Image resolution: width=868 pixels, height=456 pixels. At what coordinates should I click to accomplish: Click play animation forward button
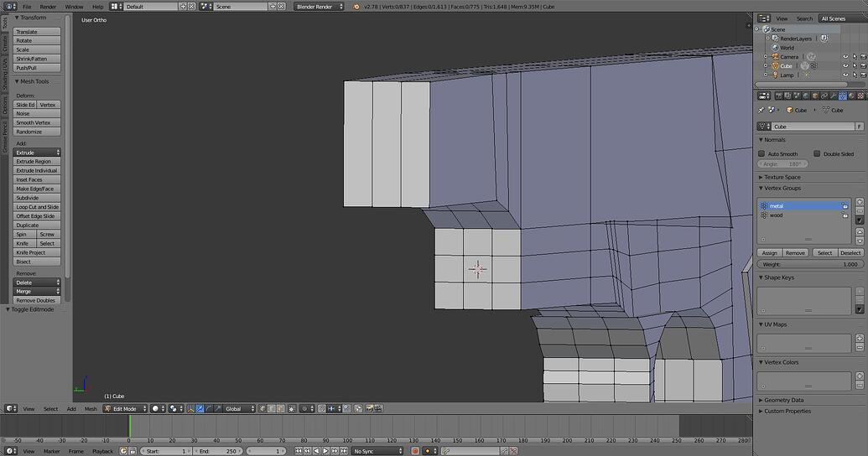[325, 451]
